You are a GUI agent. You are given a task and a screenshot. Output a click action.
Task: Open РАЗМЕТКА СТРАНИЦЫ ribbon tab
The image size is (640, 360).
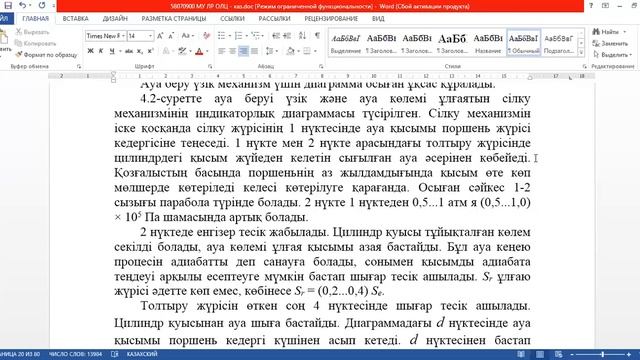(x=174, y=19)
